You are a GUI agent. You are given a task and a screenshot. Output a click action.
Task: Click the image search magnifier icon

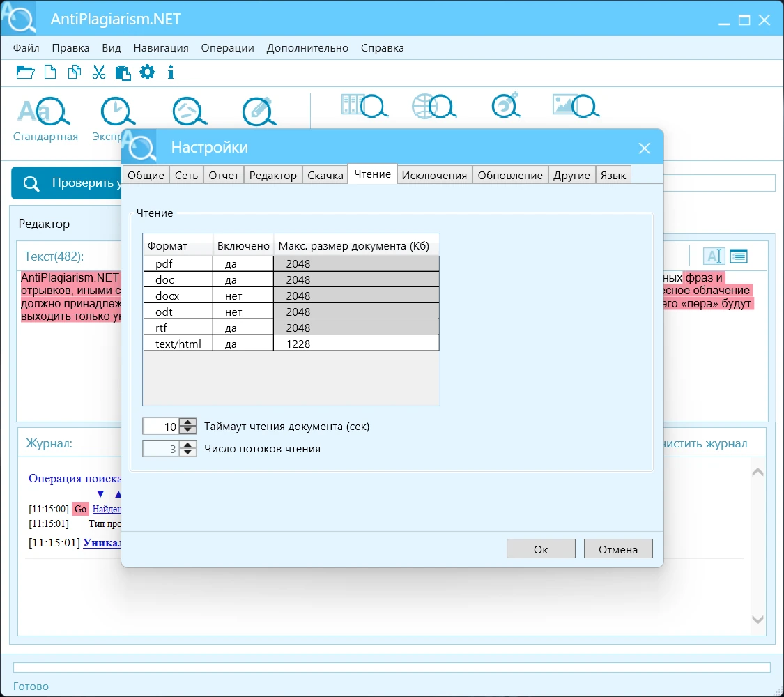(576, 105)
